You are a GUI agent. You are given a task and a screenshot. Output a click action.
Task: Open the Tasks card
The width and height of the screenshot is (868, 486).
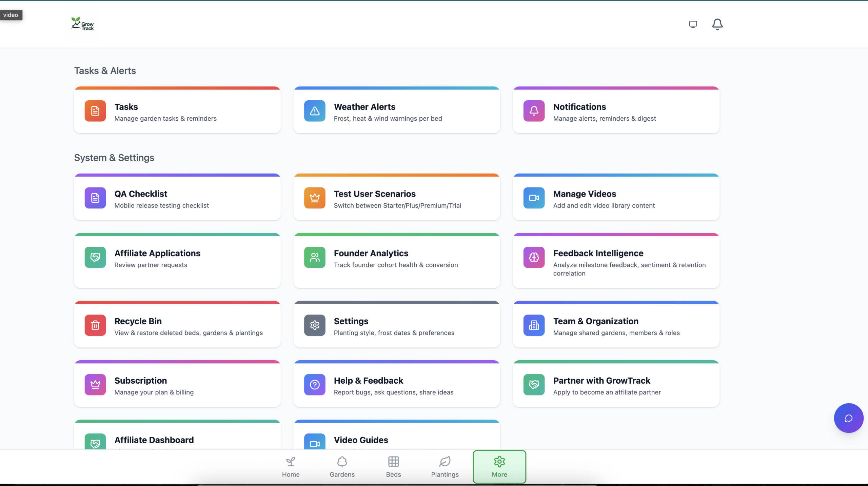[x=177, y=111]
